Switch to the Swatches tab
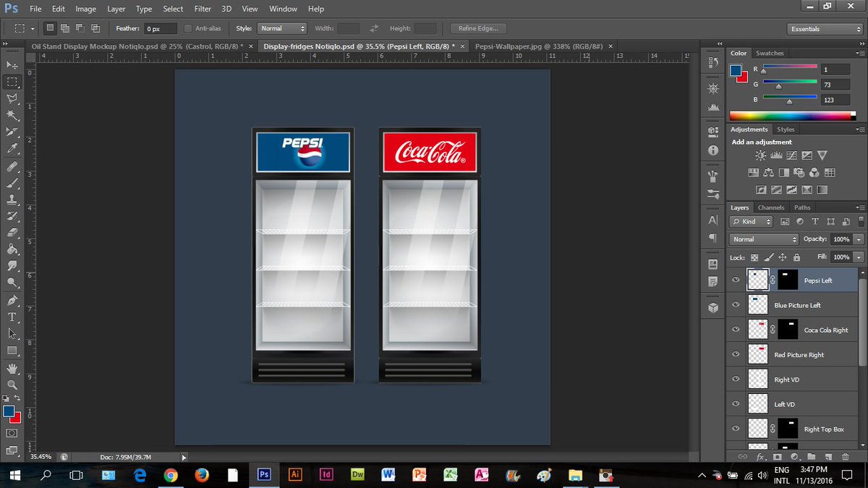The width and height of the screenshot is (868, 488). [770, 53]
